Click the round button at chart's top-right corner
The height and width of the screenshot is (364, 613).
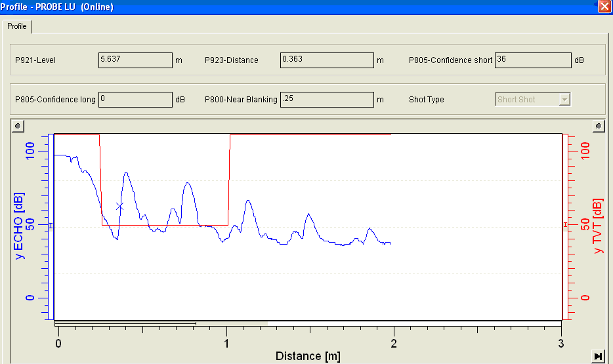[599, 126]
